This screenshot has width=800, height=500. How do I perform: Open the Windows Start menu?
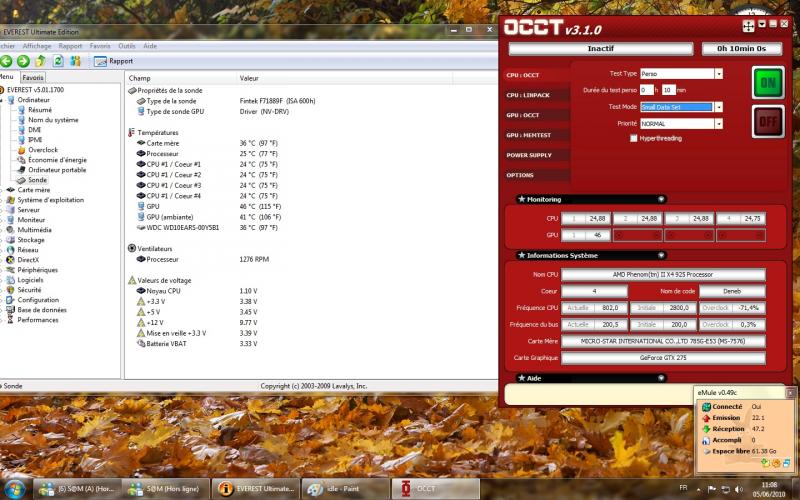click(x=14, y=489)
